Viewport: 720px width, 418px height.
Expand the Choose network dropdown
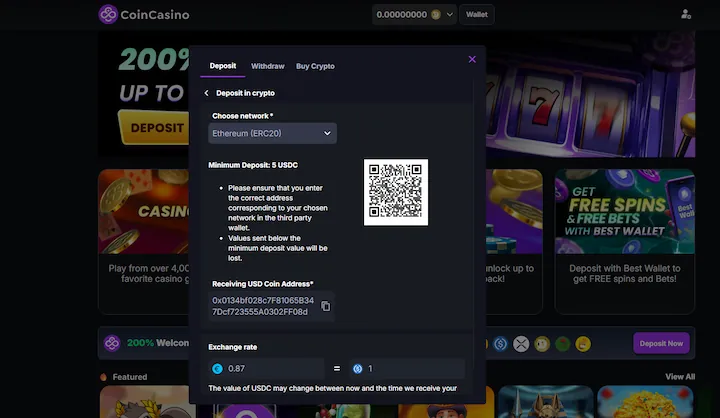point(272,133)
